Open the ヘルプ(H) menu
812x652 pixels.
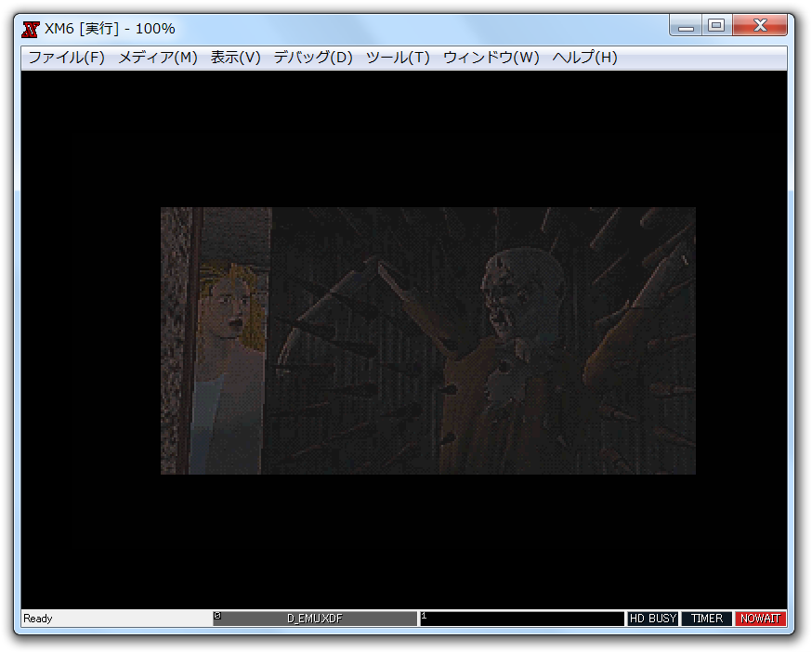584,57
